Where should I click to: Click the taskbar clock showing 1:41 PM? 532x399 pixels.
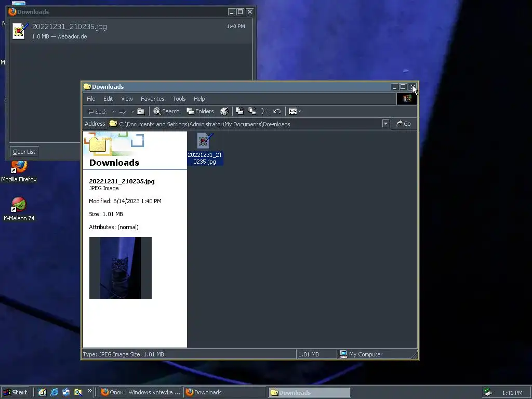[x=512, y=393]
